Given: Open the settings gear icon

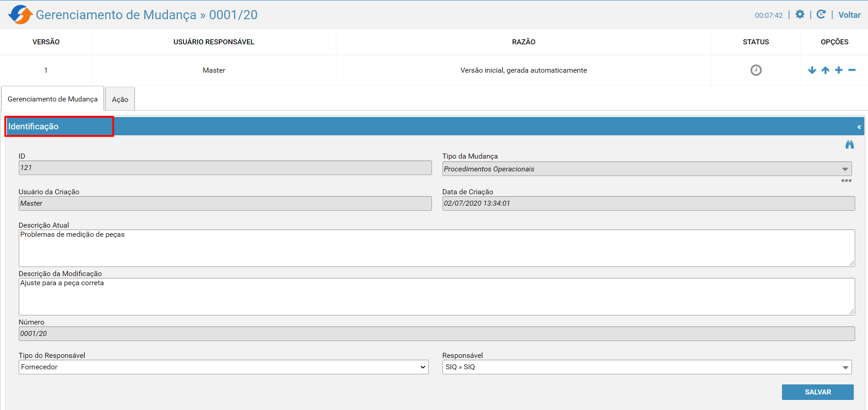Looking at the screenshot, I should click(x=800, y=14).
